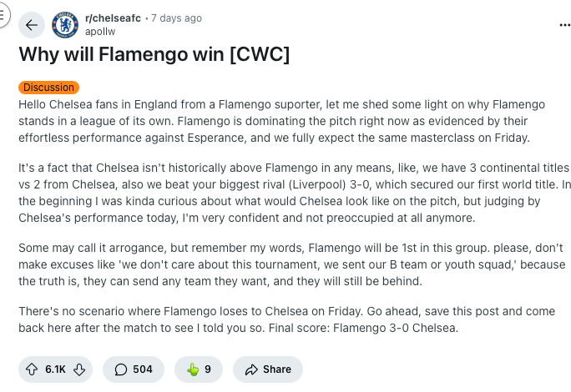Click the comment bubble icon
This screenshot has height=392, width=571.
(x=121, y=369)
